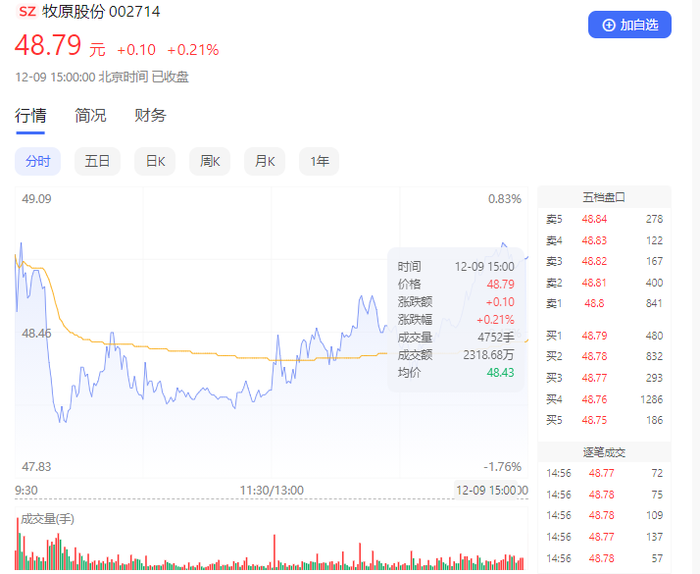The image size is (700, 574).
Task: Select the 月K chart period
Action: (x=265, y=161)
